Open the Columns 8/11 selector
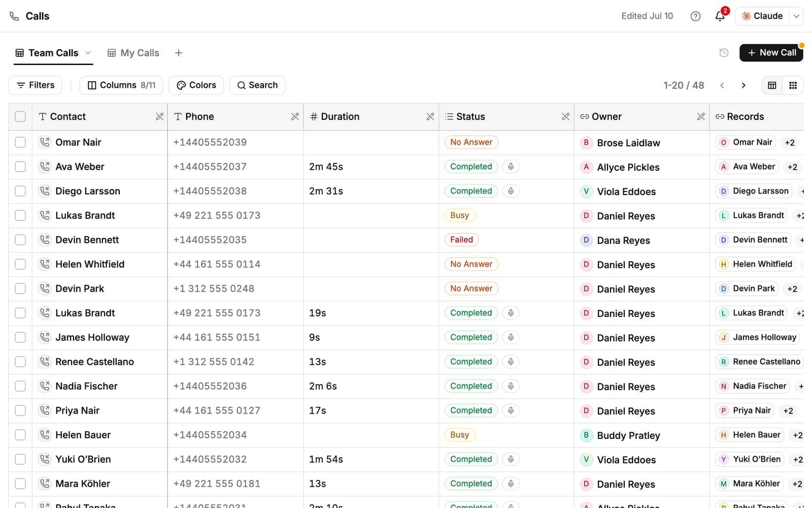Screen dimensions: 812x508 coord(121,85)
